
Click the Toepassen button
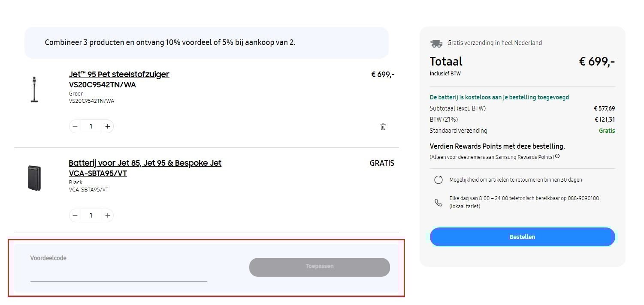point(319,266)
